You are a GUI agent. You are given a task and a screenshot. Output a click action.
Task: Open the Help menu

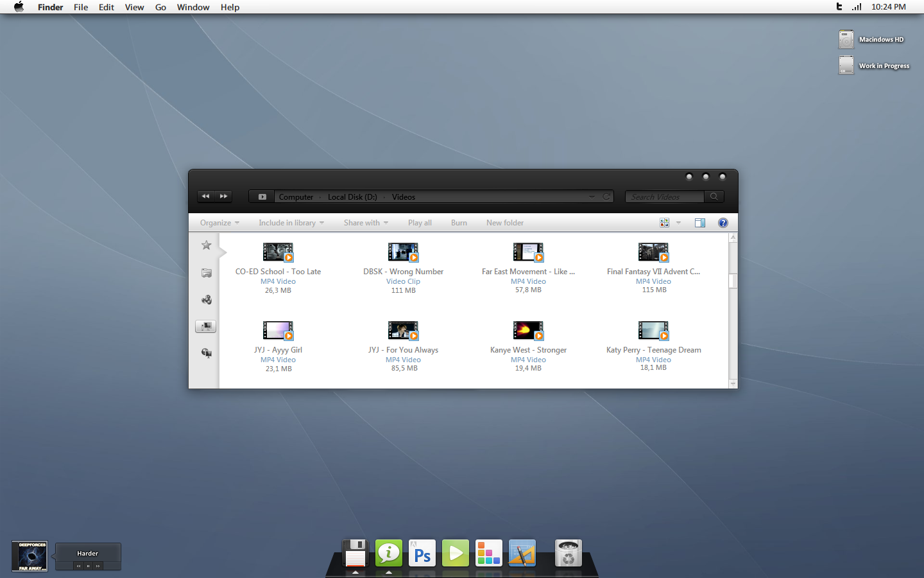click(x=230, y=7)
